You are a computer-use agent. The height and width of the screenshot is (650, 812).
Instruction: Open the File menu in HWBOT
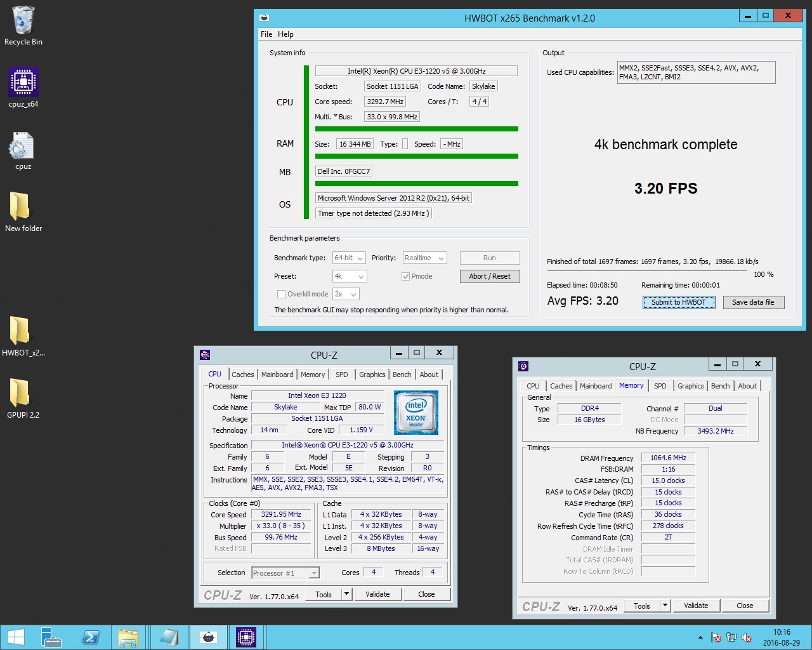point(266,34)
